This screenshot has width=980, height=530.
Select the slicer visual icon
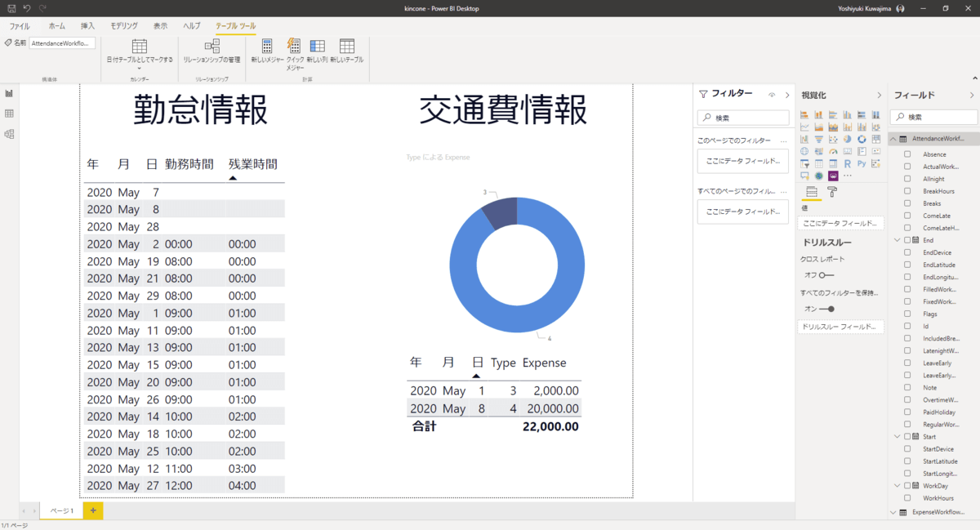click(804, 163)
